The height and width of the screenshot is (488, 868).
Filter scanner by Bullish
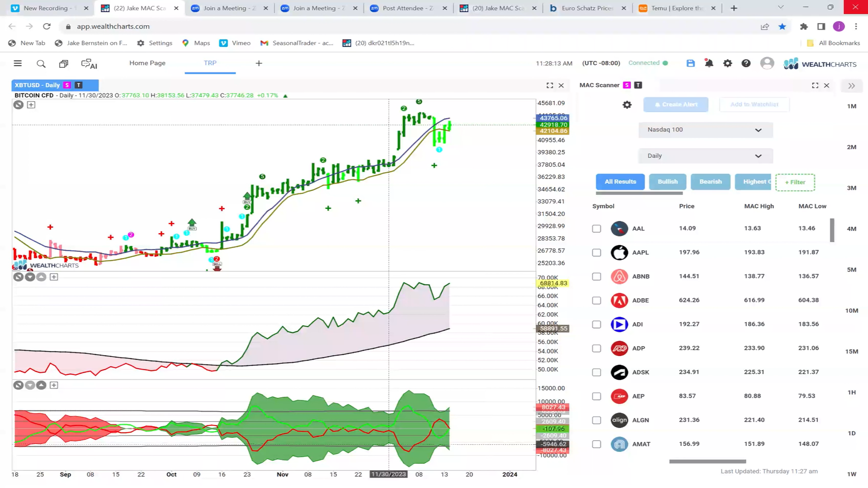click(668, 182)
